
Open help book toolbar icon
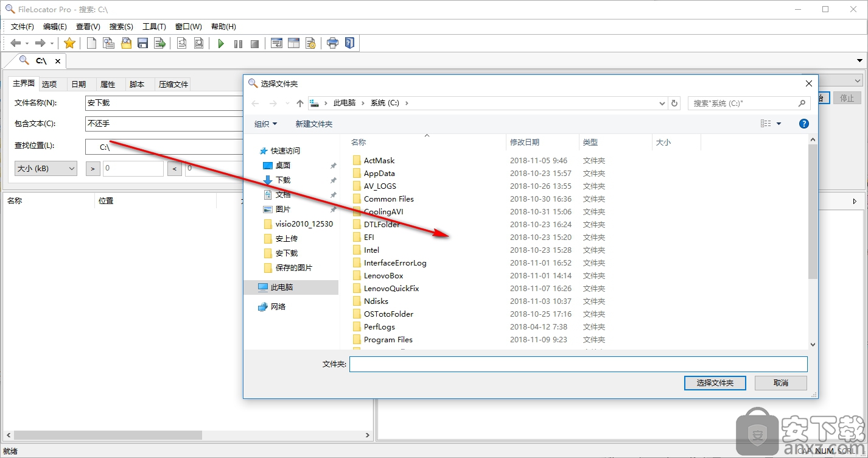click(x=349, y=43)
